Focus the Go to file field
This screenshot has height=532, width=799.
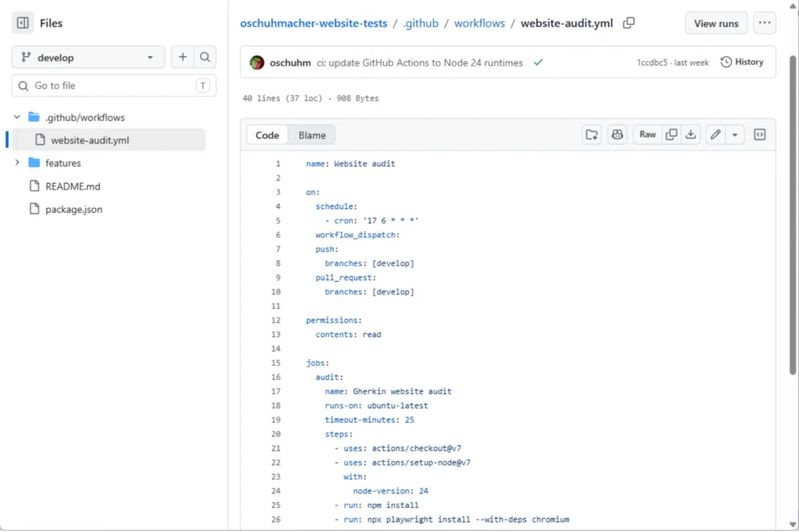[x=114, y=86]
